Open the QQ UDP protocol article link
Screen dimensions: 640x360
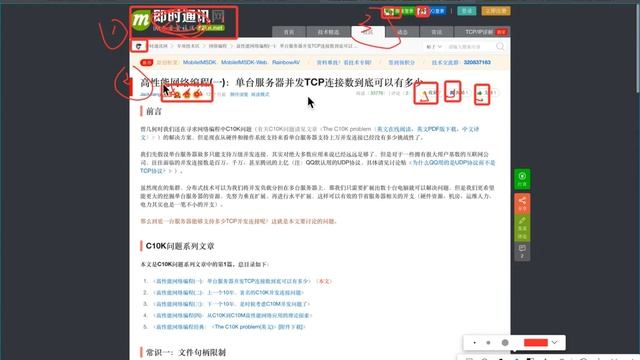(x=452, y=162)
